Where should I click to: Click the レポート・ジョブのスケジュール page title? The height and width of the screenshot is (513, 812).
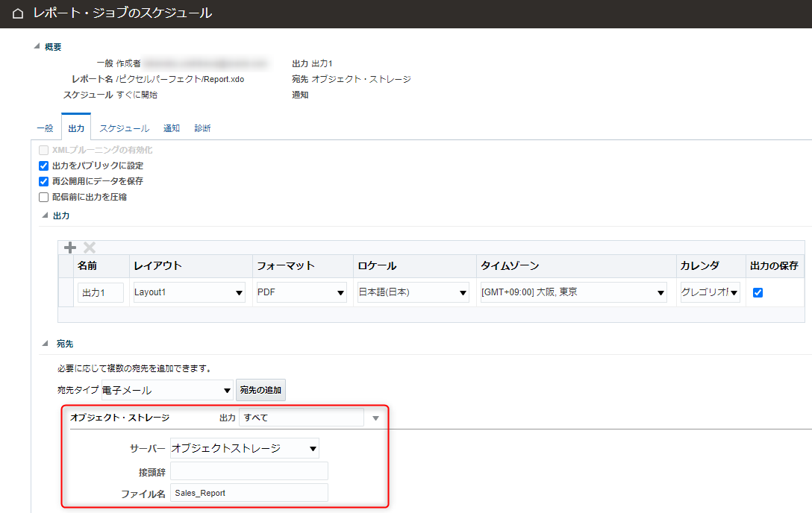tap(122, 13)
